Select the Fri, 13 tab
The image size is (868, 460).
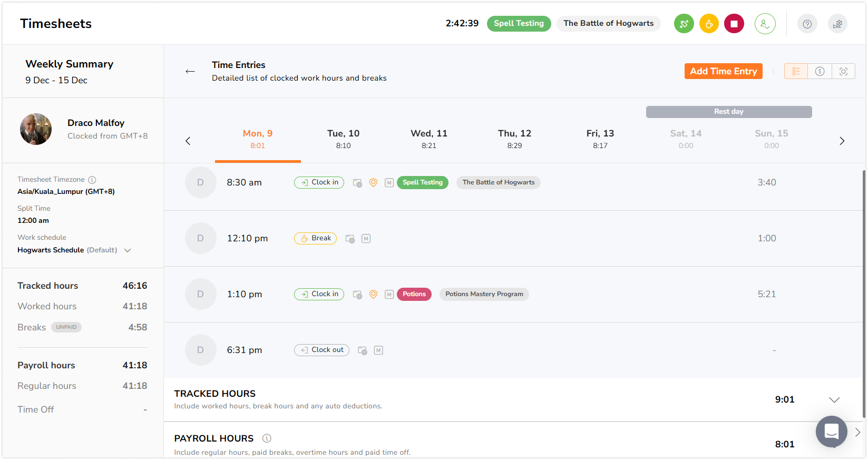click(600, 139)
